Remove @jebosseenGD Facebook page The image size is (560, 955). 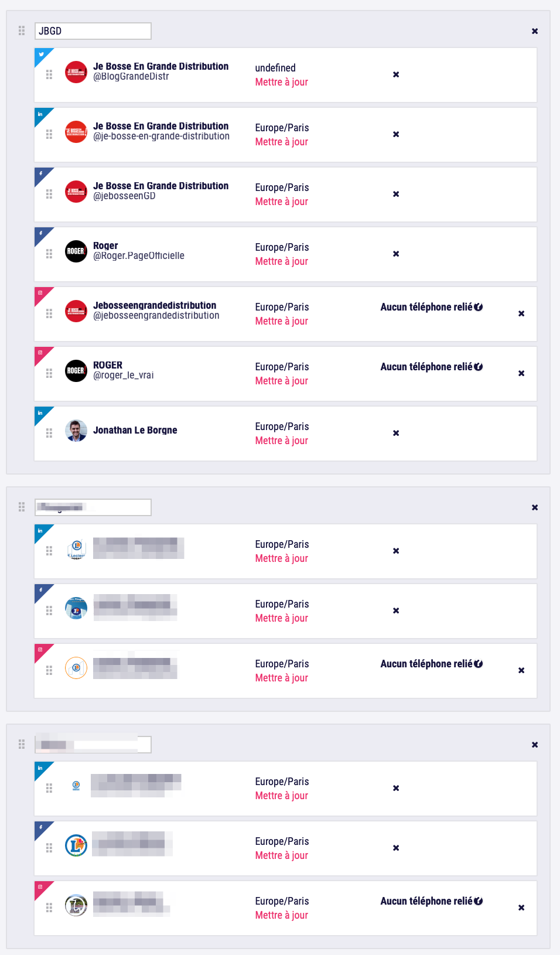(396, 194)
